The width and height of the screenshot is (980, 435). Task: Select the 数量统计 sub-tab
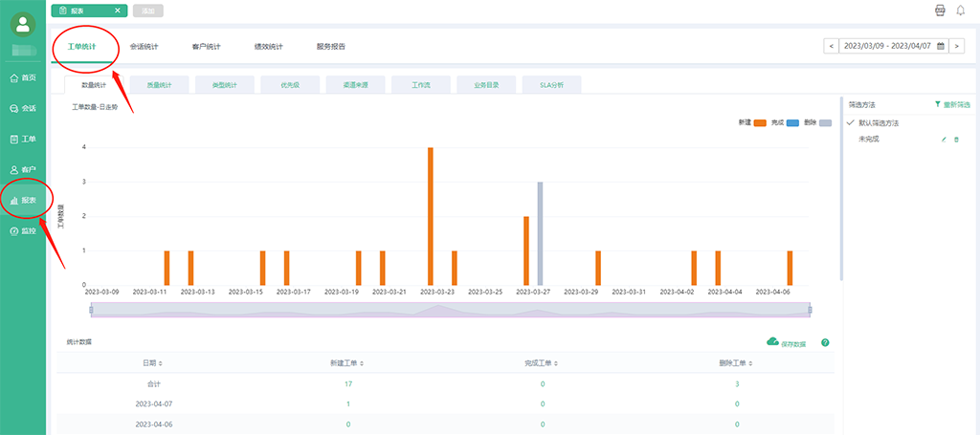pos(95,85)
